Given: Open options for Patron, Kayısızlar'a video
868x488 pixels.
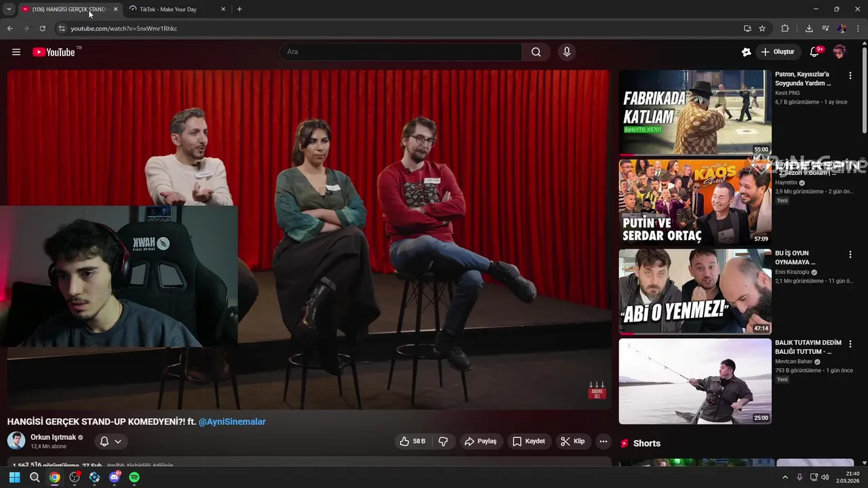Looking at the screenshot, I should pos(850,76).
